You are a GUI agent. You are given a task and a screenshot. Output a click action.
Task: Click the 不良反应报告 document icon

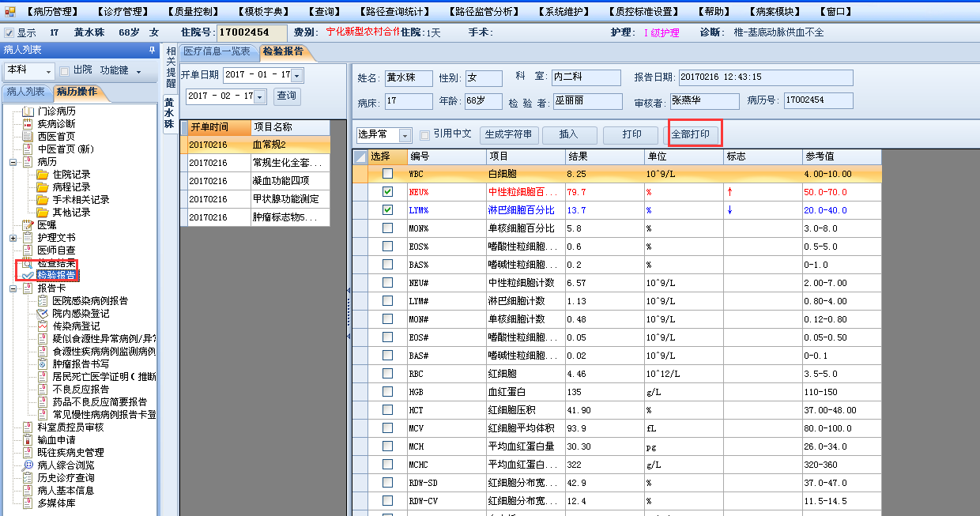[42, 390]
